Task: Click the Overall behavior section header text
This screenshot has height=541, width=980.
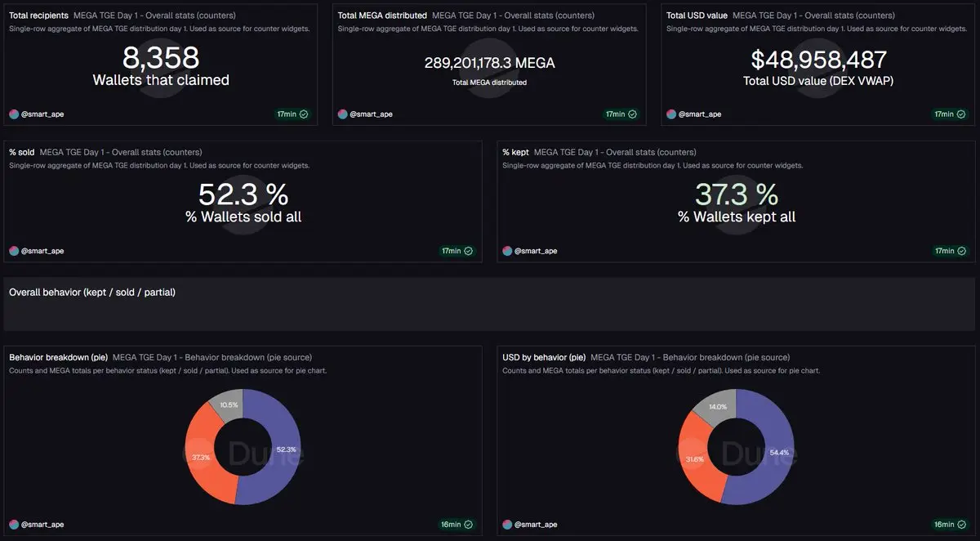Action: (92, 292)
